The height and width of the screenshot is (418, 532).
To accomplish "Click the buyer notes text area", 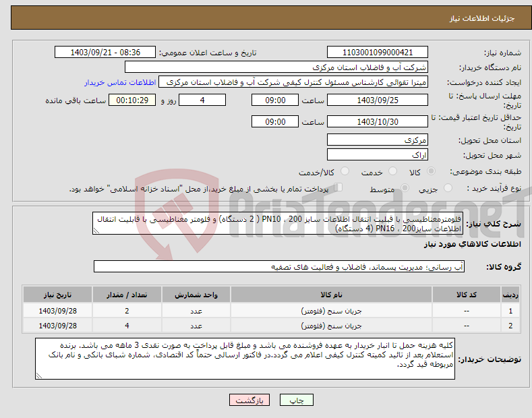I will click(245, 359).
